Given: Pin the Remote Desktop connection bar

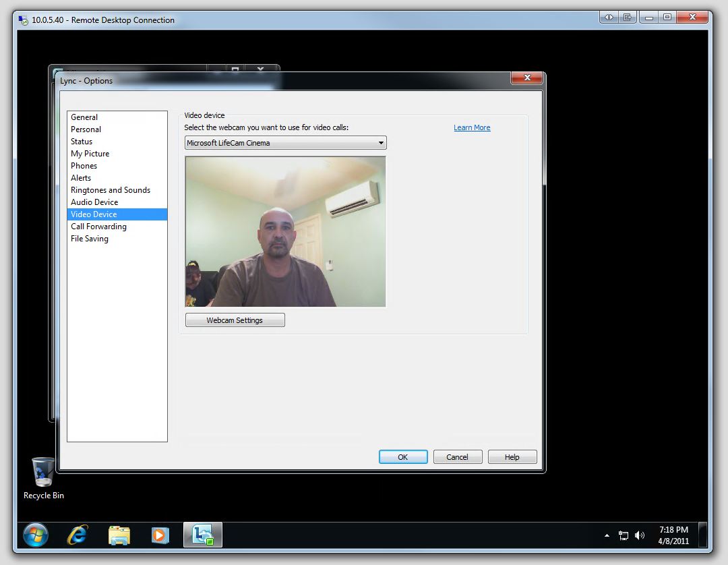Looking at the screenshot, I should point(608,17).
